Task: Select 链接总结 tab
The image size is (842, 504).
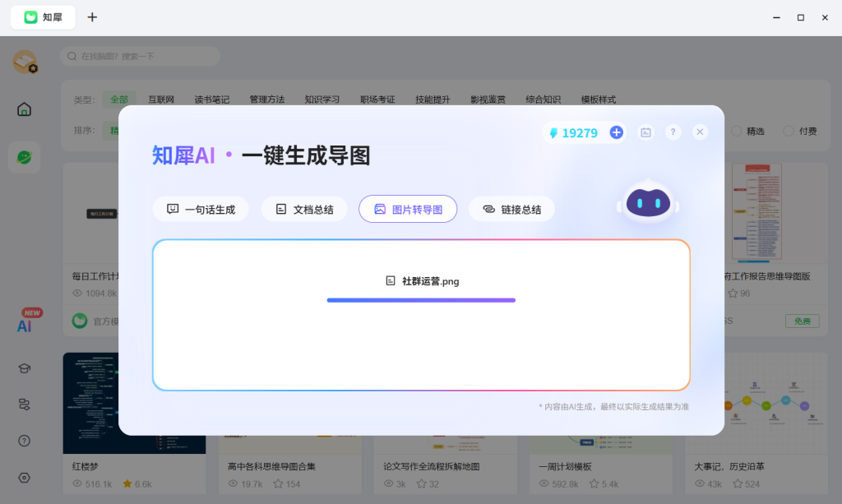Action: [511, 210]
